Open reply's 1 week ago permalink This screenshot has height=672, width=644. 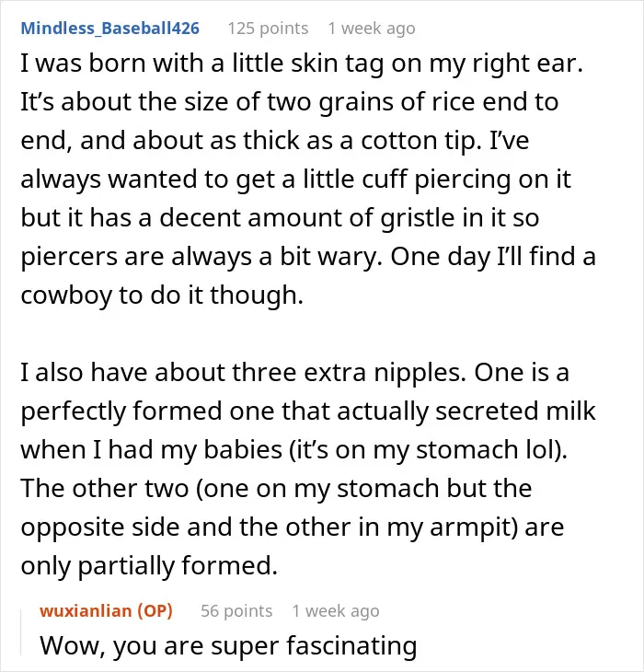335,610
